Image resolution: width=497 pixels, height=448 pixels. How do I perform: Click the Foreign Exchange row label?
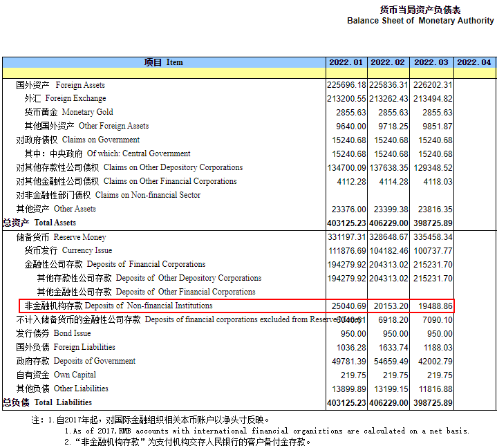pyautogui.click(x=65, y=98)
